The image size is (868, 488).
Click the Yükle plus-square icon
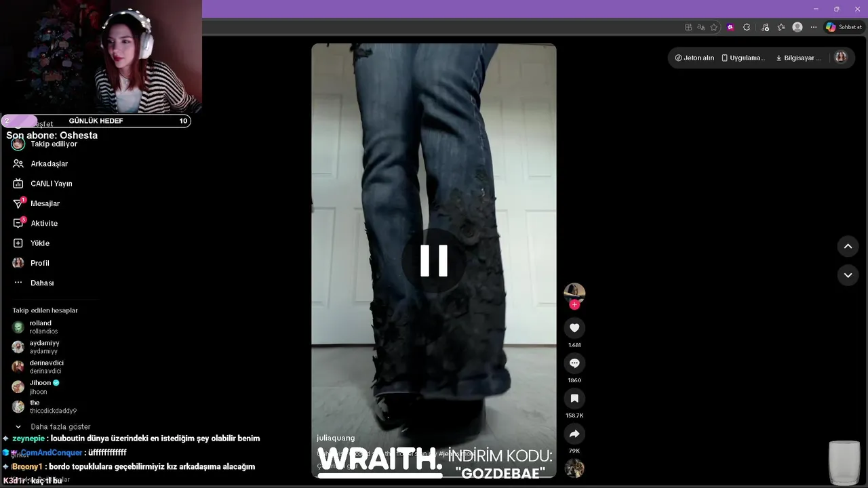18,243
